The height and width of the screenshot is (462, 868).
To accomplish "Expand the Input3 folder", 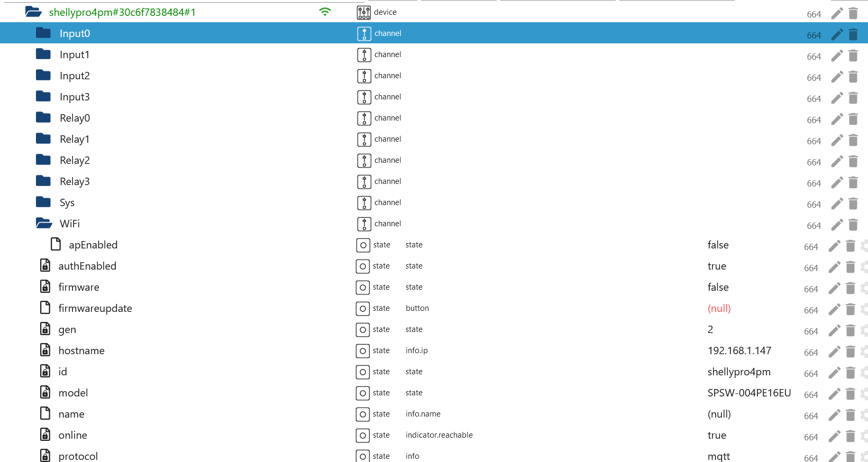I will [43, 96].
